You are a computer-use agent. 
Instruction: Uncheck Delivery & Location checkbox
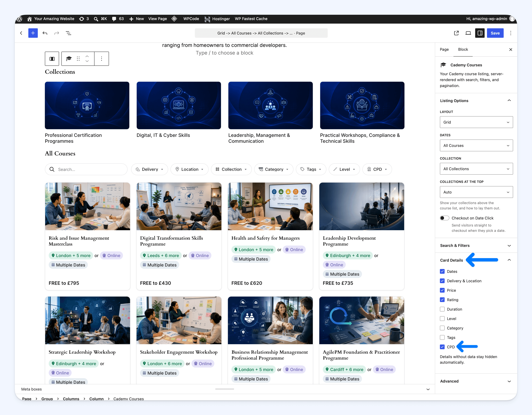[x=442, y=281]
